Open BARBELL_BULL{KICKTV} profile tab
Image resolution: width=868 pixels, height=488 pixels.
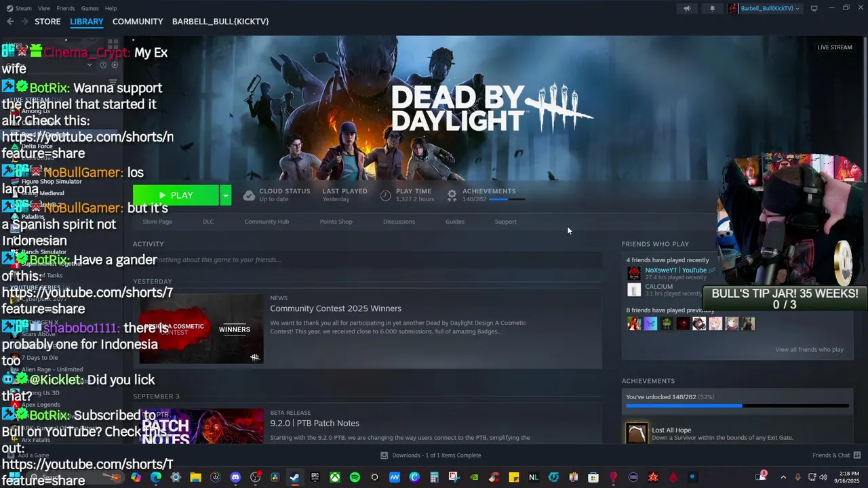coord(220,22)
